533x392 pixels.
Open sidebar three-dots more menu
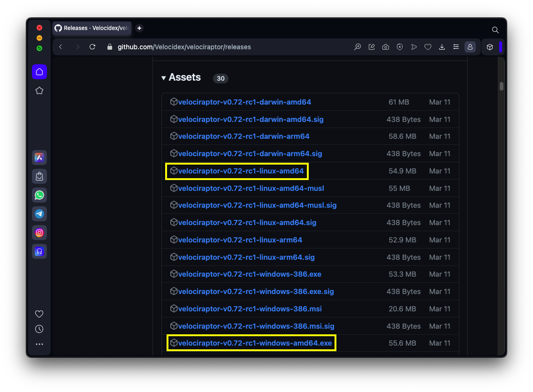tap(39, 344)
